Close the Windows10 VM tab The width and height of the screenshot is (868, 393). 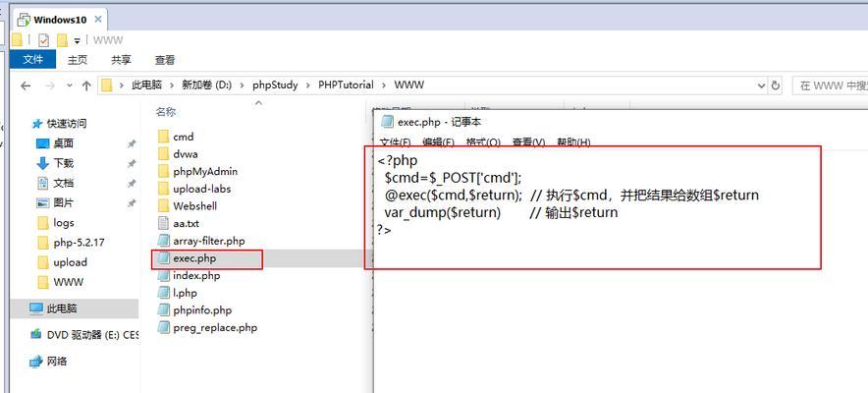(98, 20)
